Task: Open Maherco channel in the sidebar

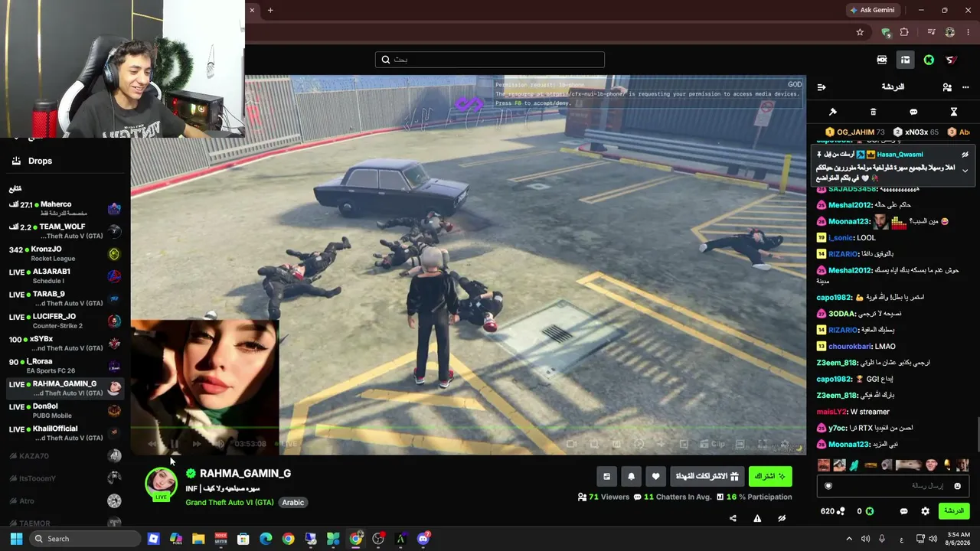Action: pyautogui.click(x=64, y=208)
